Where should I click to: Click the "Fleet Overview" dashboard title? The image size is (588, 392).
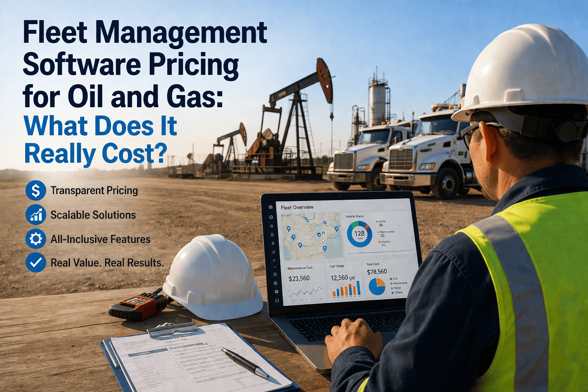[297, 207]
